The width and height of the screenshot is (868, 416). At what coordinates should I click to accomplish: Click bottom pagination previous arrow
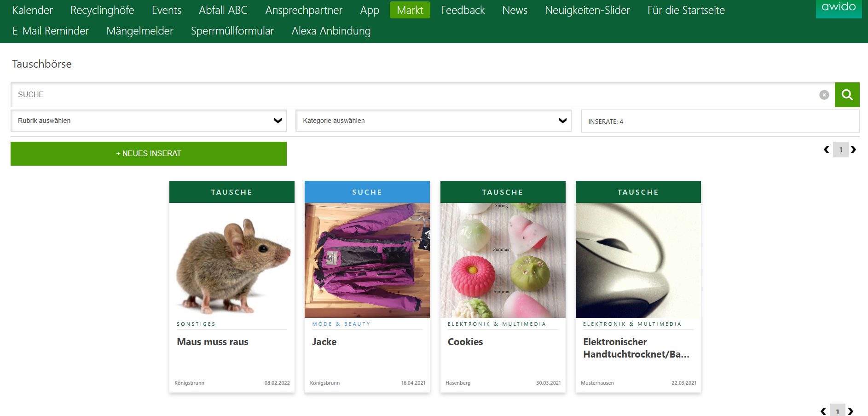[823, 411]
